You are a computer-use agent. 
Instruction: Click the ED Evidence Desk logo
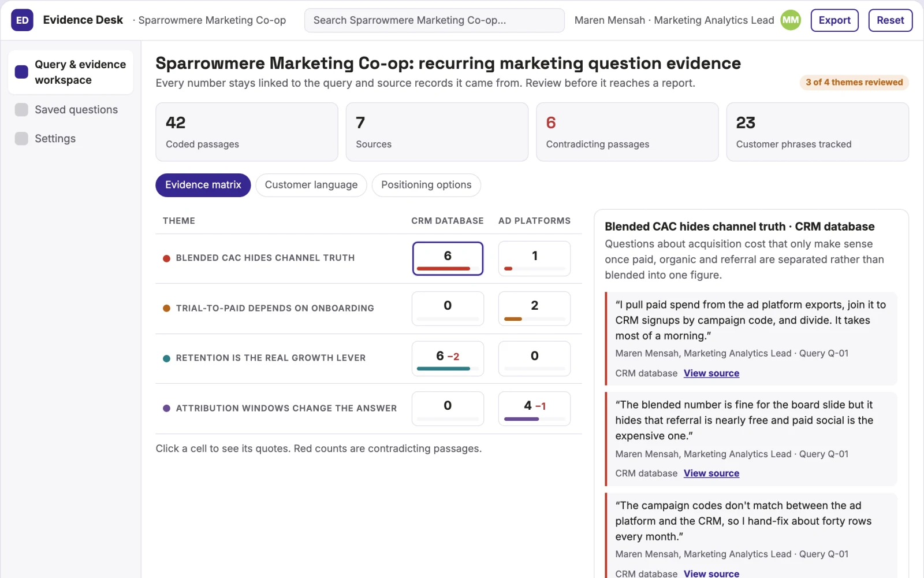(x=22, y=20)
